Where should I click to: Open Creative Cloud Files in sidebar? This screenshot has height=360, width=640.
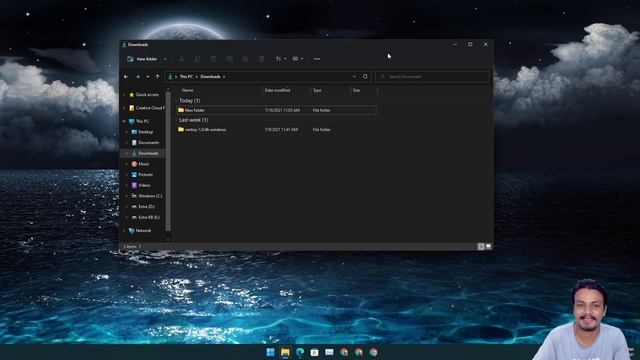[147, 108]
